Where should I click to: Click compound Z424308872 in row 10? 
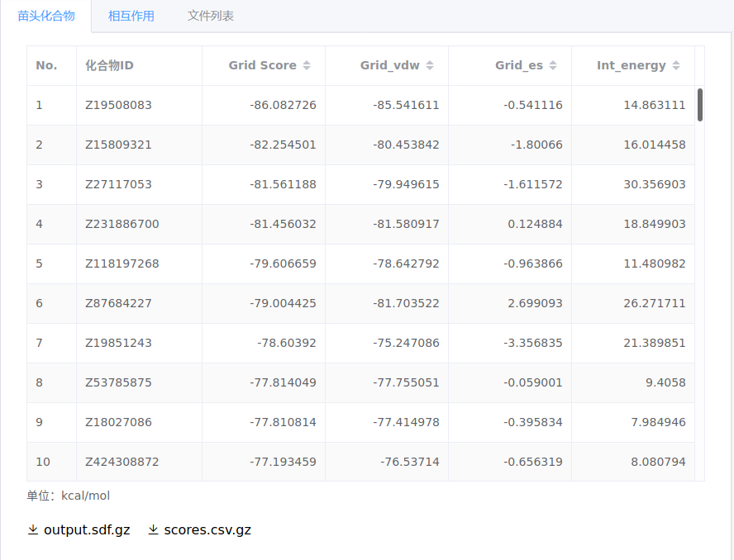[122, 462]
